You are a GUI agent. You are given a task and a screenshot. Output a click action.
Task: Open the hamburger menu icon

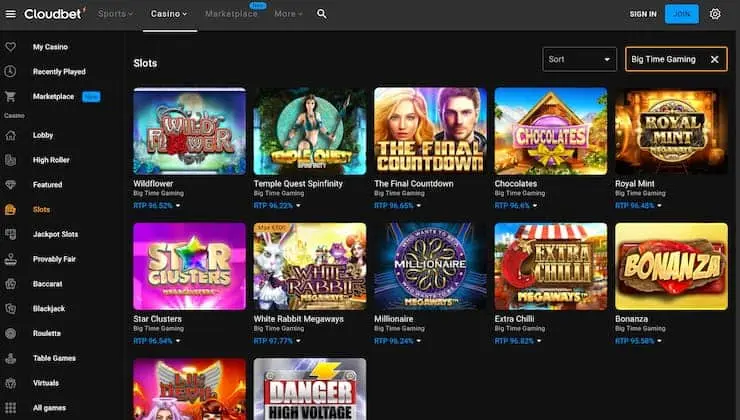point(10,14)
